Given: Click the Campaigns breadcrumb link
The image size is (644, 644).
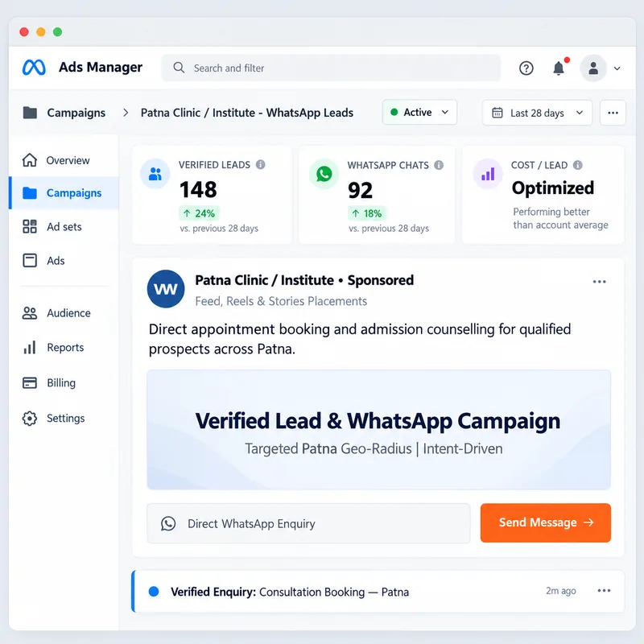Looking at the screenshot, I should (x=76, y=113).
